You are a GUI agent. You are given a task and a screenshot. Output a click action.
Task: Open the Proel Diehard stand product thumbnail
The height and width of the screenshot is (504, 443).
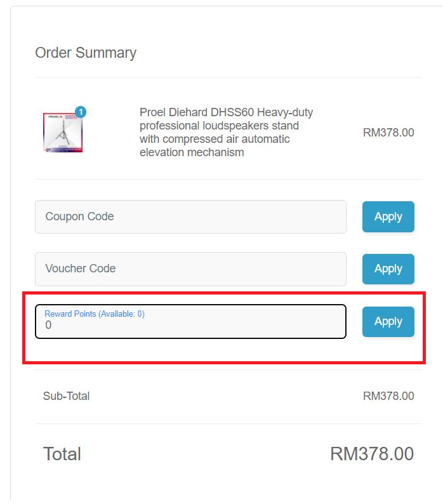click(63, 132)
